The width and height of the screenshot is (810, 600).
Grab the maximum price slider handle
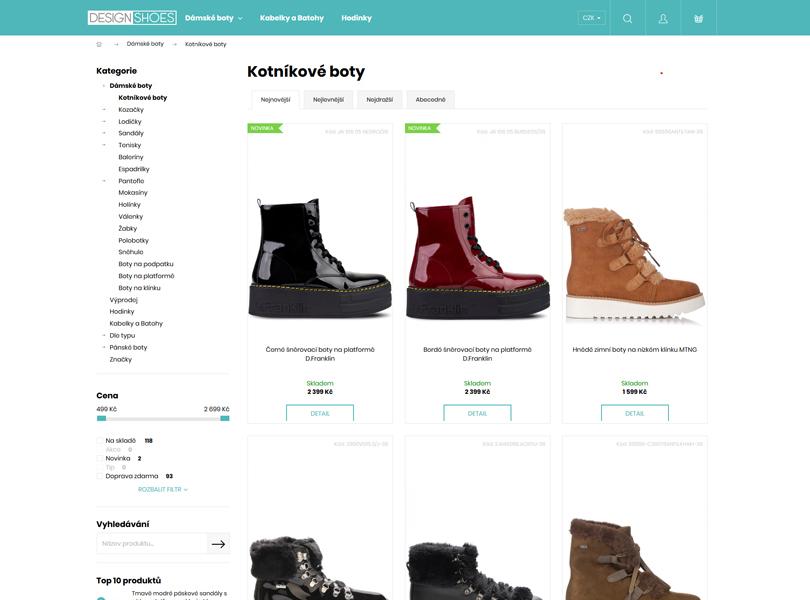tap(225, 419)
